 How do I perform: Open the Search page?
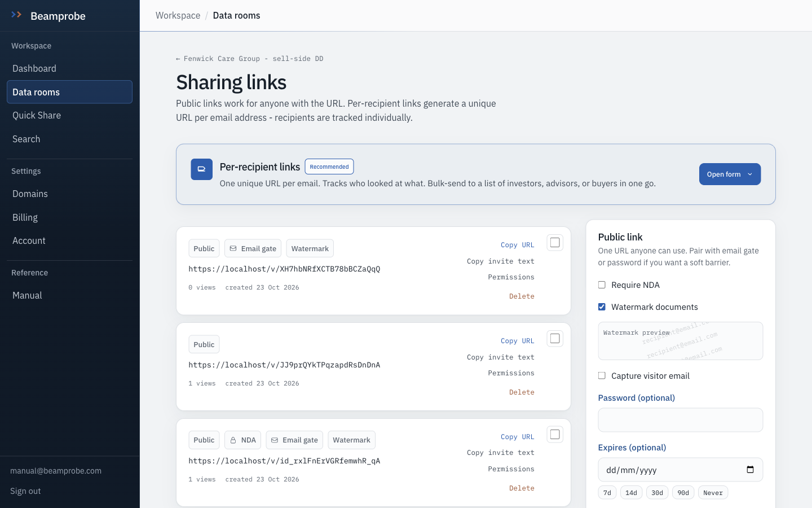pos(69,139)
